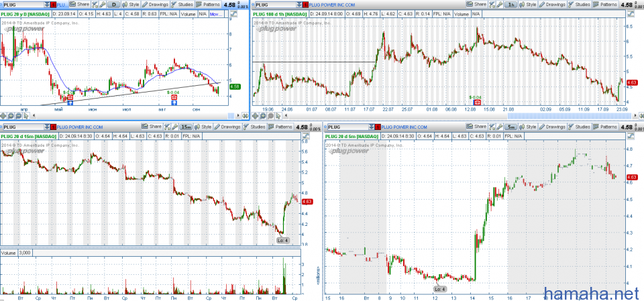This screenshot has height=301, width=644.
Task: Open Patterns in the daily chart
Action: click(208, 5)
